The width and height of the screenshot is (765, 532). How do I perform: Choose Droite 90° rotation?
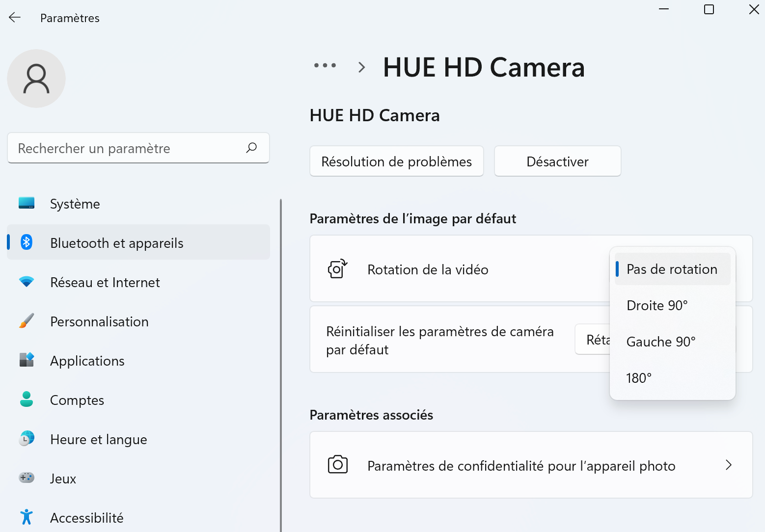click(x=672, y=305)
